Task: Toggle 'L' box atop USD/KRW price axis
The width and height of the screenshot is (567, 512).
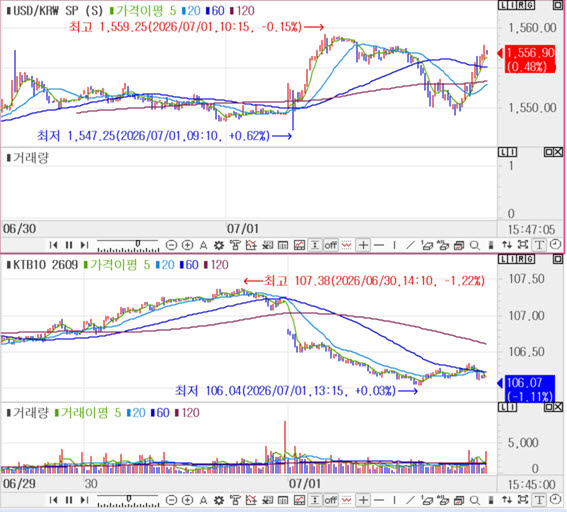Action: point(503,5)
